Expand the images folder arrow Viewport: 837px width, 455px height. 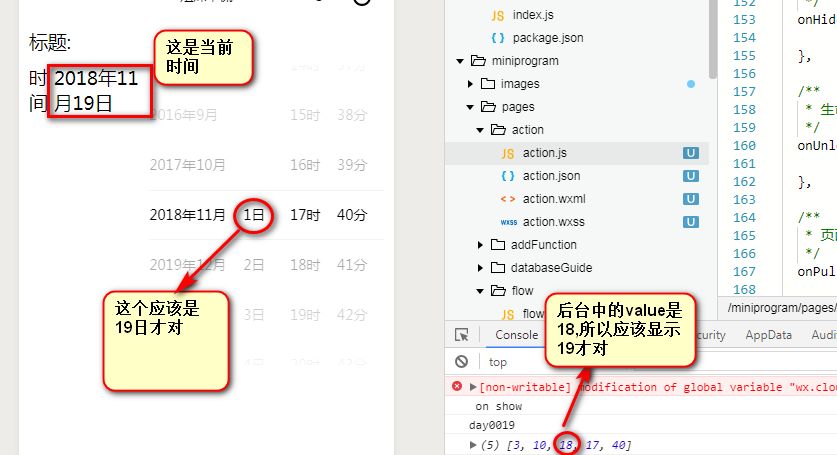pyautogui.click(x=470, y=84)
